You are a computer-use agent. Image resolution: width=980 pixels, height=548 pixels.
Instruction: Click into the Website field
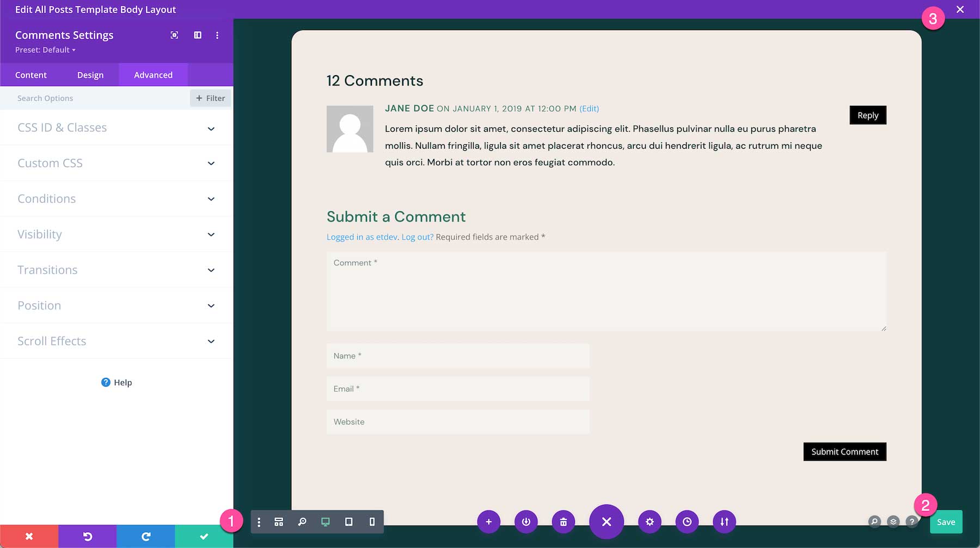(x=458, y=422)
